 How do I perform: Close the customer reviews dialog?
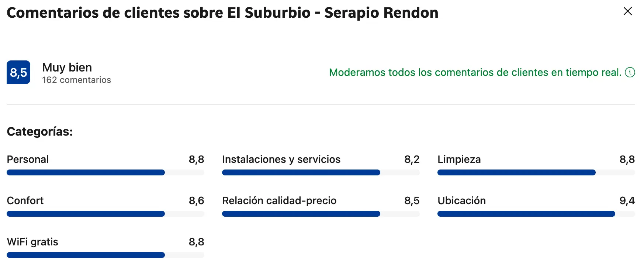pos(627,11)
